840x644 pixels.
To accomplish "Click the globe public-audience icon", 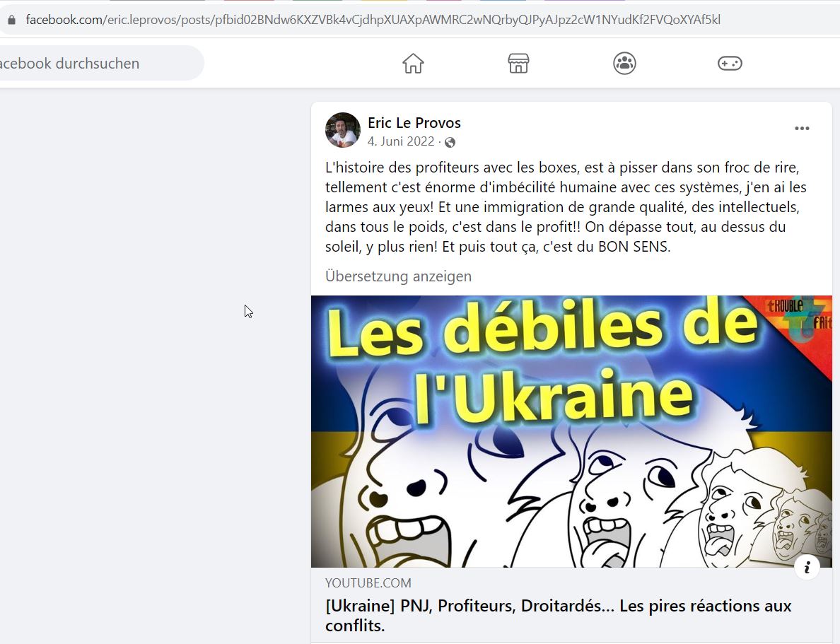I will click(x=450, y=142).
